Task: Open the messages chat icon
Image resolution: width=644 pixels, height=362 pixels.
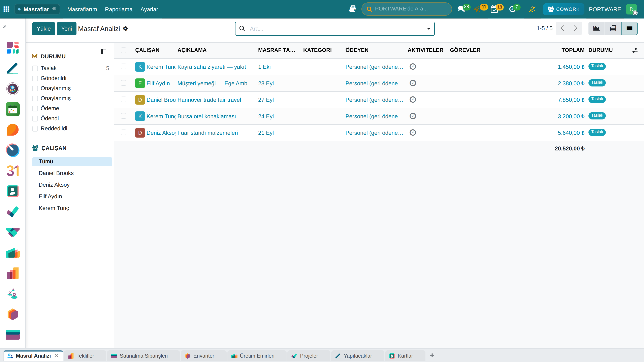Action: (x=461, y=9)
